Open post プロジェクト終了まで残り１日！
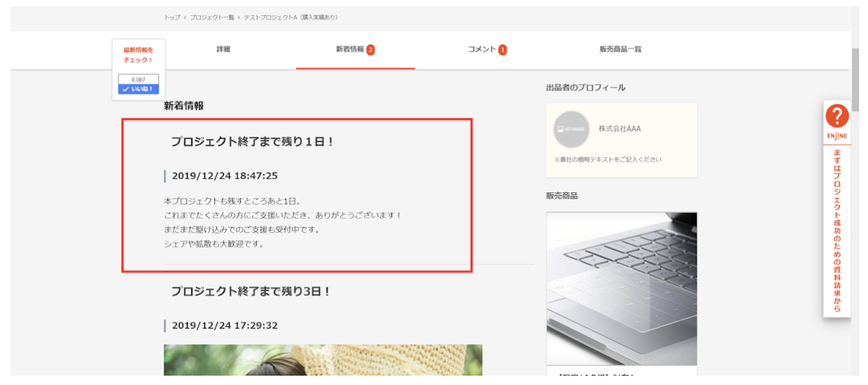Viewport: 868px width, 385px height. [252, 141]
